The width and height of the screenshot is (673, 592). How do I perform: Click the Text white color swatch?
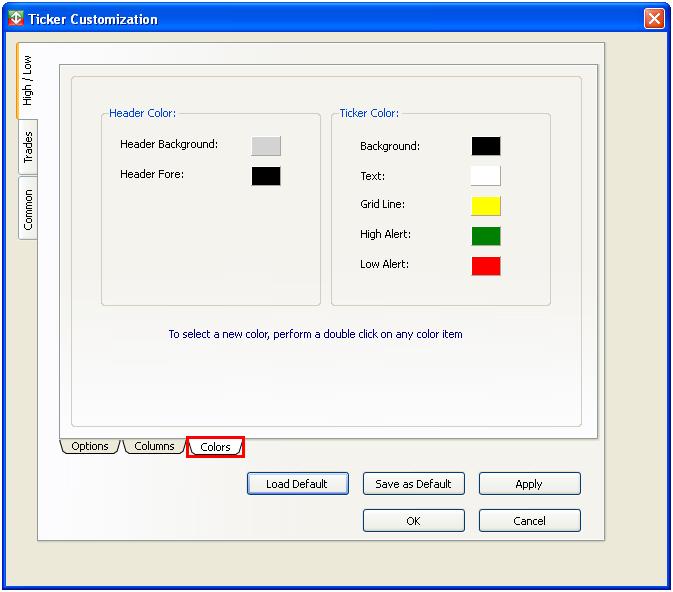(x=486, y=176)
